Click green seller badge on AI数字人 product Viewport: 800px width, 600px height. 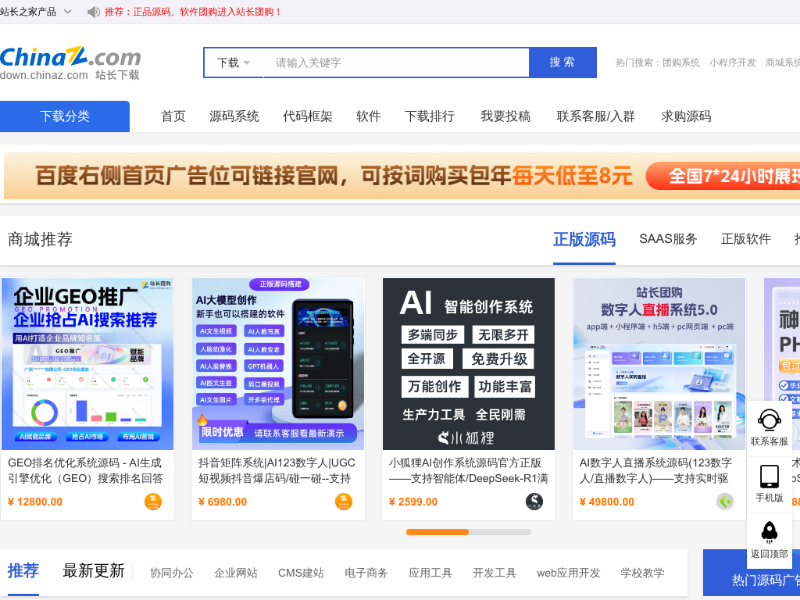(x=725, y=501)
